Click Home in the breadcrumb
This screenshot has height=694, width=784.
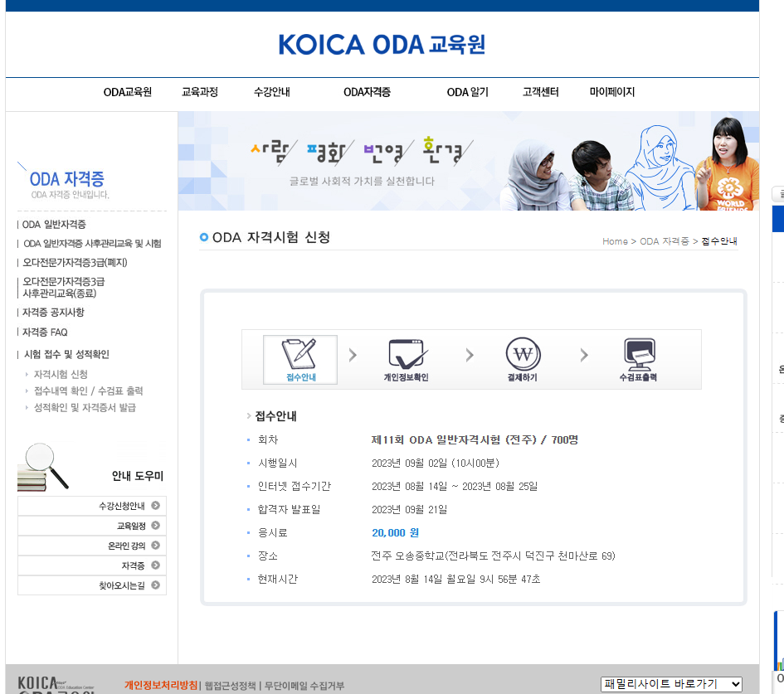(615, 241)
